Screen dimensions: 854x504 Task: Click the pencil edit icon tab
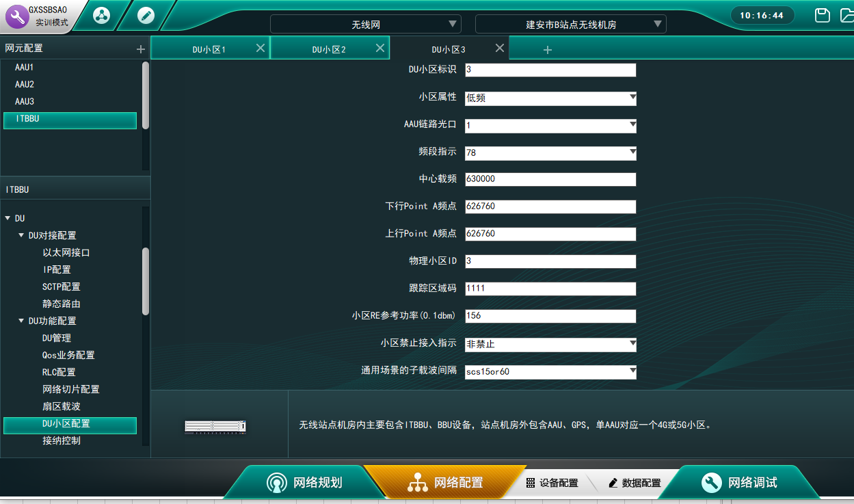146,16
